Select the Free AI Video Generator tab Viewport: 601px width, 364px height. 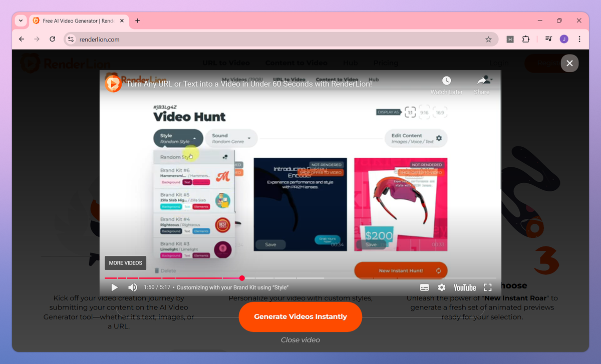(x=79, y=21)
